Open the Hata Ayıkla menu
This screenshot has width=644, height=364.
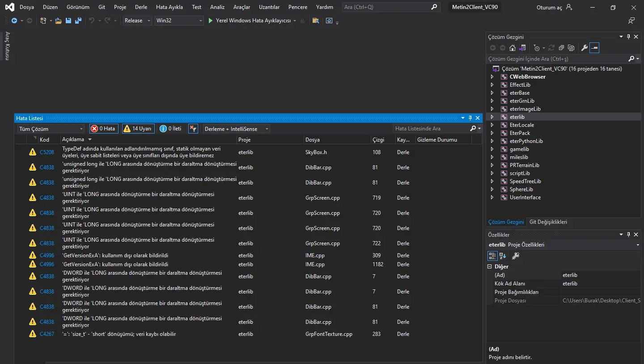[x=169, y=7]
